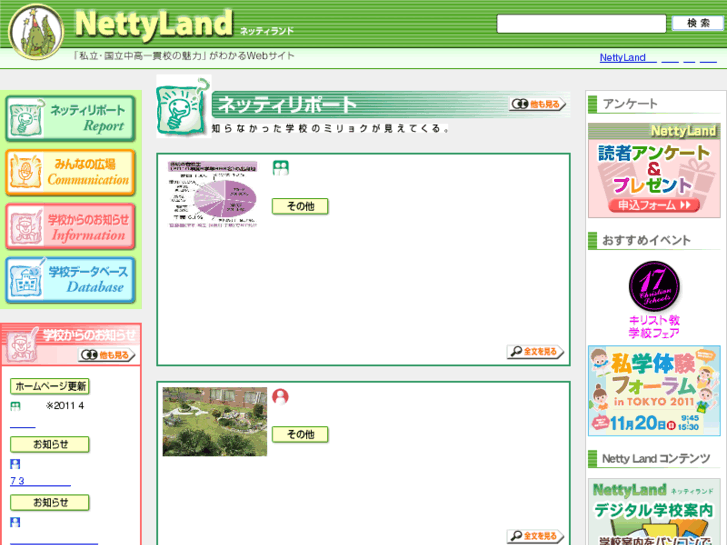Click 他も見る in the 学校からのお知らせ panel
727x545 pixels.
pyautogui.click(x=107, y=355)
